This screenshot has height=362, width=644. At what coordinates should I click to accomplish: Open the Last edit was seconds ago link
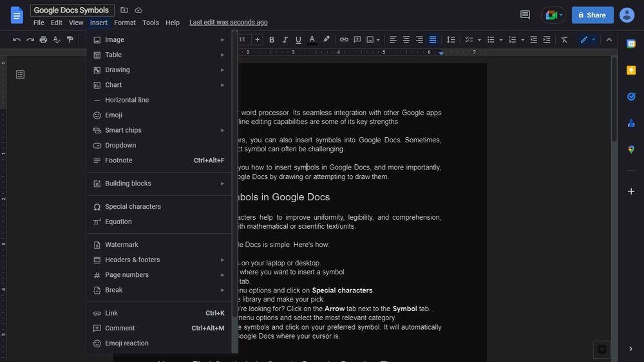pyautogui.click(x=229, y=22)
